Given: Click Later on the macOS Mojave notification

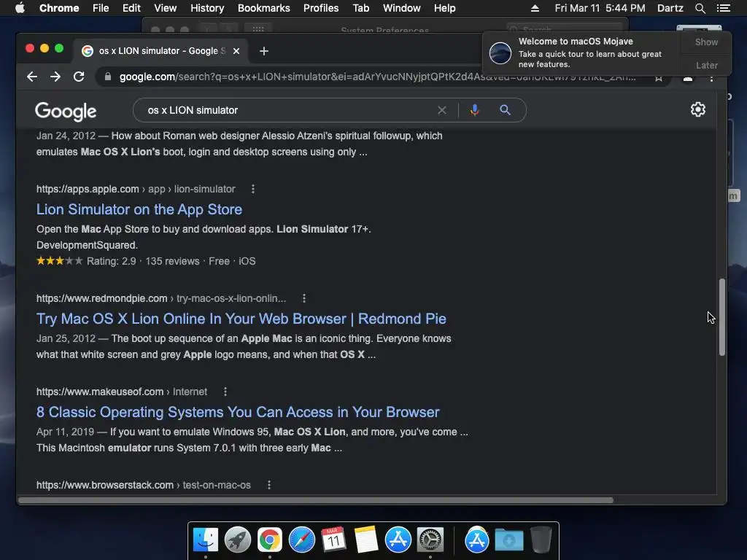Looking at the screenshot, I should click(706, 65).
